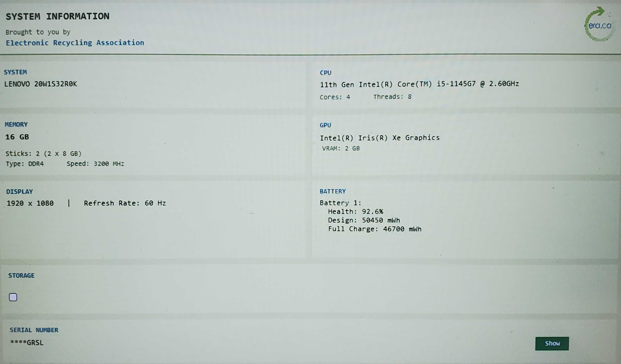The height and width of the screenshot is (364, 621).
Task: Select the Intel(R) Iris(R) Xe Graphics text
Action: point(379,138)
